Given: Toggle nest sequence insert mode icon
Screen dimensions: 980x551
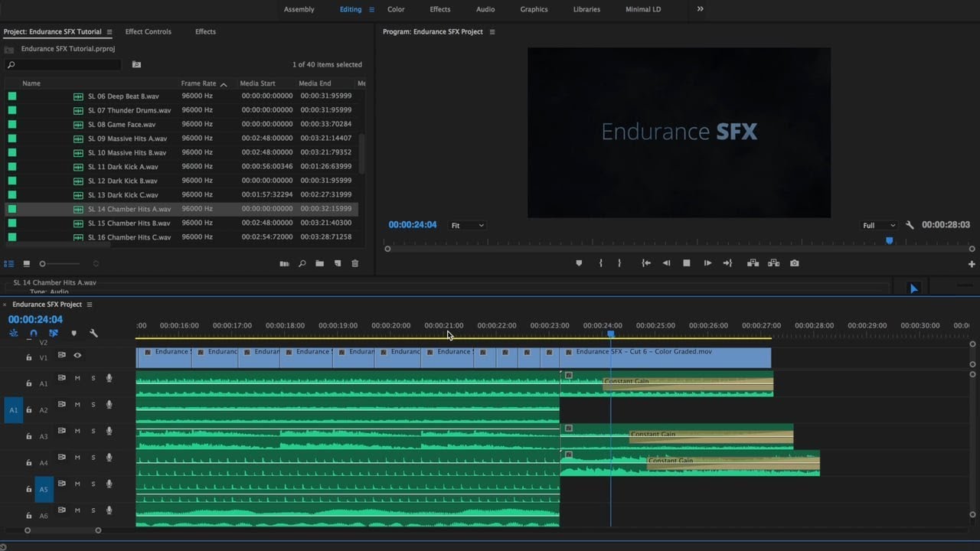Looking at the screenshot, I should coord(14,334).
